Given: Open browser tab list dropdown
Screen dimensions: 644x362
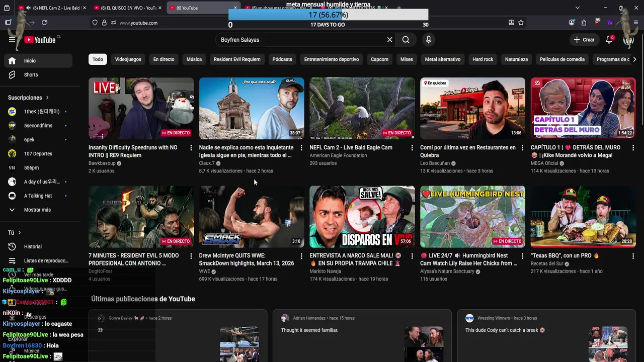Looking at the screenshot, I should coord(577,8).
